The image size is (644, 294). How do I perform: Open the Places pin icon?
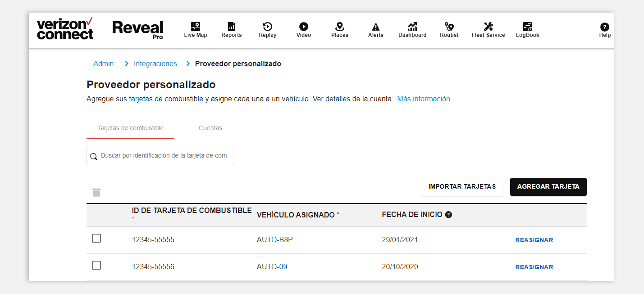pyautogui.click(x=339, y=27)
